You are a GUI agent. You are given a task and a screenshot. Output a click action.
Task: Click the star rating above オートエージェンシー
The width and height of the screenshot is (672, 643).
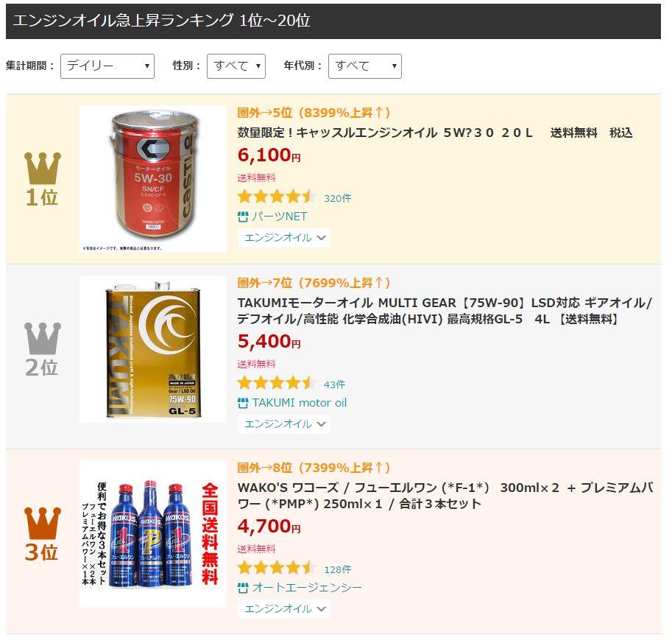coord(277,568)
